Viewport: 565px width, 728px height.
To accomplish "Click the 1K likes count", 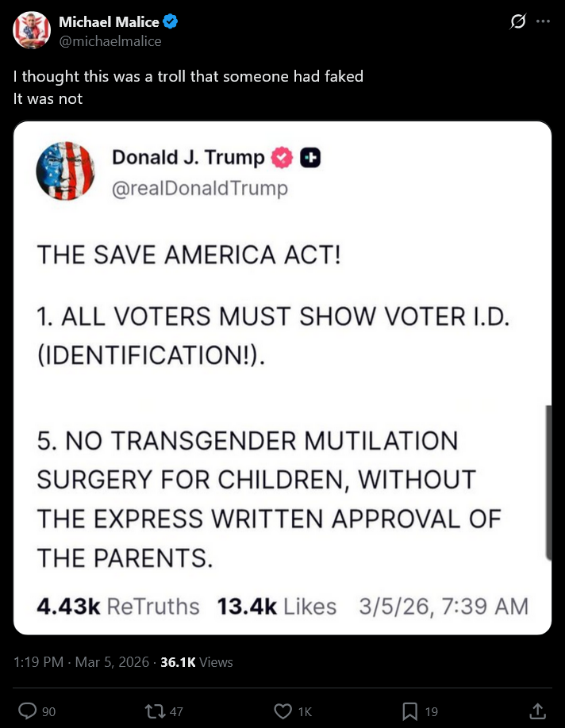I will click(305, 711).
